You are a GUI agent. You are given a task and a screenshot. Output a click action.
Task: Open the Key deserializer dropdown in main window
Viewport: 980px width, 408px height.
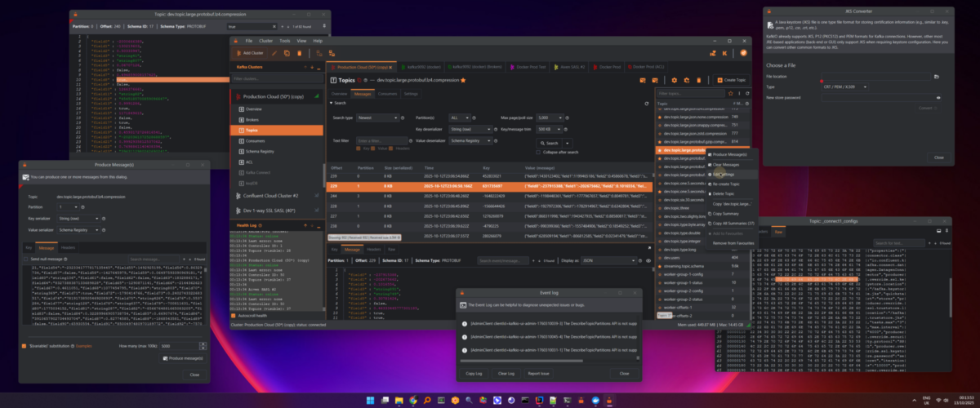pyautogui.click(x=471, y=129)
